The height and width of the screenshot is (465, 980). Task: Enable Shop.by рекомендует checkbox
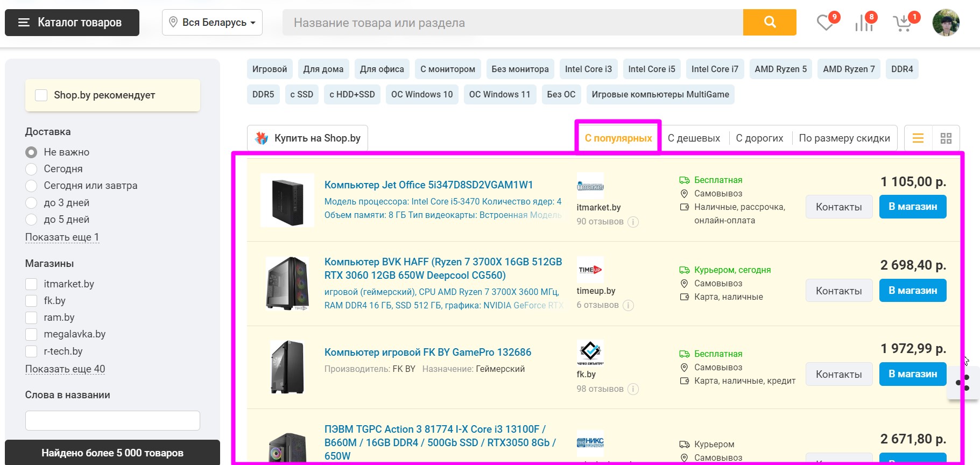coord(41,95)
